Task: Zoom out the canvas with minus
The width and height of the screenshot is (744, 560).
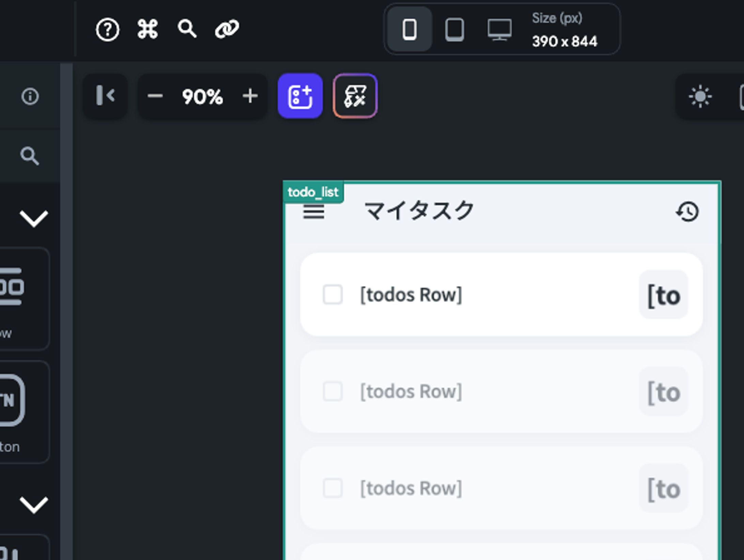Action: pos(155,96)
